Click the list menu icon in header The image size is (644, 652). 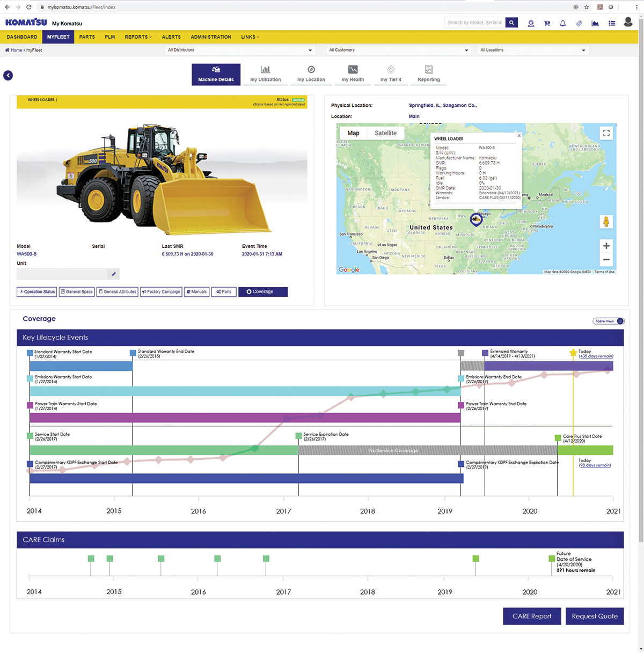coord(611,23)
